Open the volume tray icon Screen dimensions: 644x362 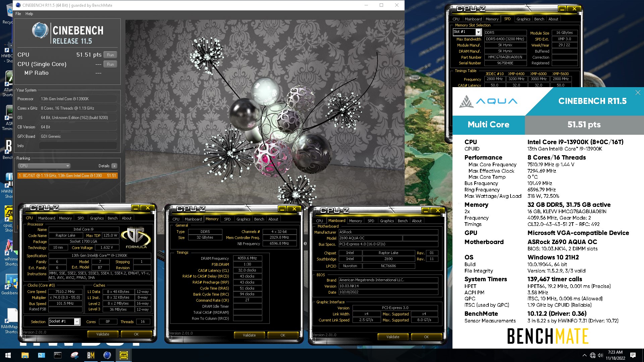(600, 355)
